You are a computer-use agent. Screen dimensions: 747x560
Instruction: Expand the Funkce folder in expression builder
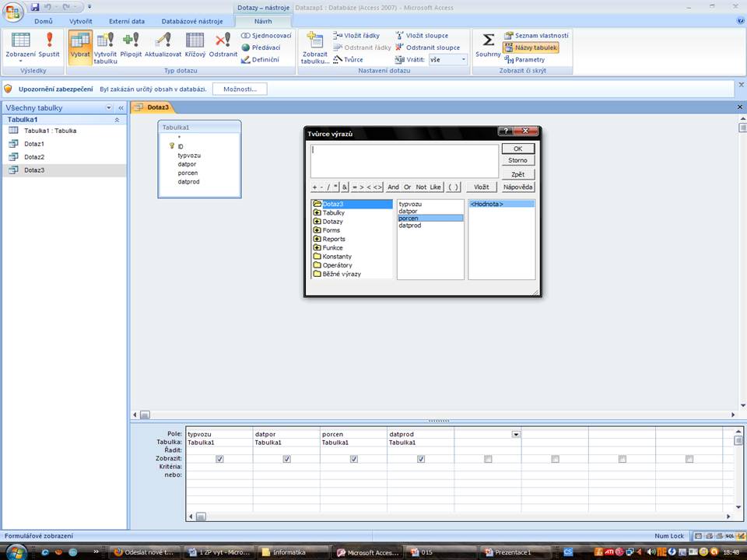tap(317, 247)
